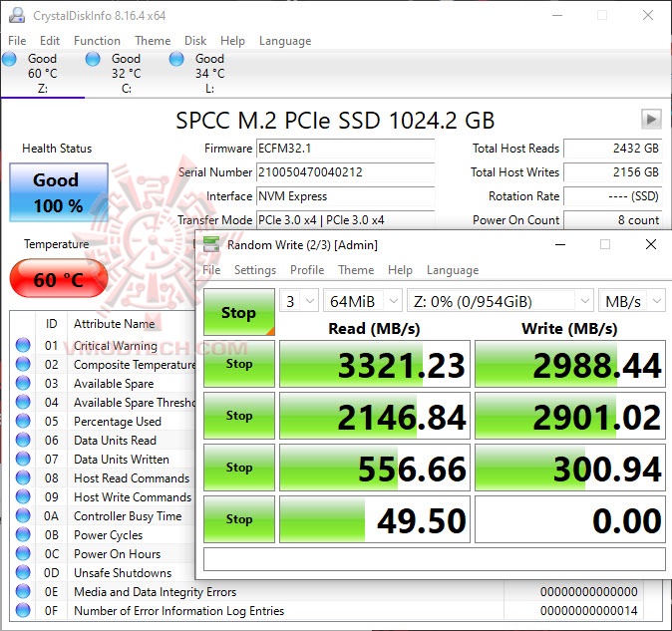Click the empty status box below CrystalDiskMark results

coord(435,559)
